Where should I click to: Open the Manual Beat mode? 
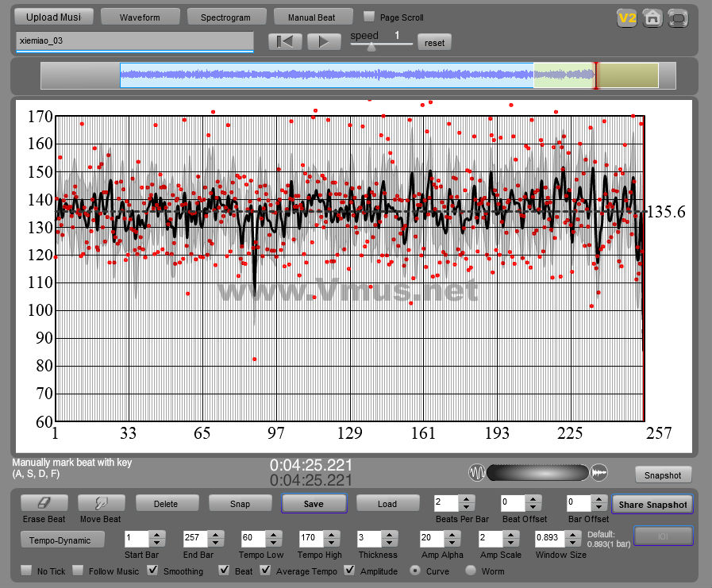point(312,17)
